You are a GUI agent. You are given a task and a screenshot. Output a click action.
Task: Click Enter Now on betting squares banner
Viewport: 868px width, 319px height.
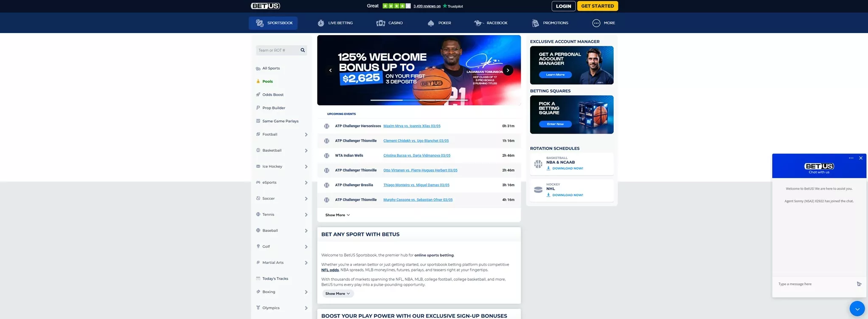tap(555, 124)
